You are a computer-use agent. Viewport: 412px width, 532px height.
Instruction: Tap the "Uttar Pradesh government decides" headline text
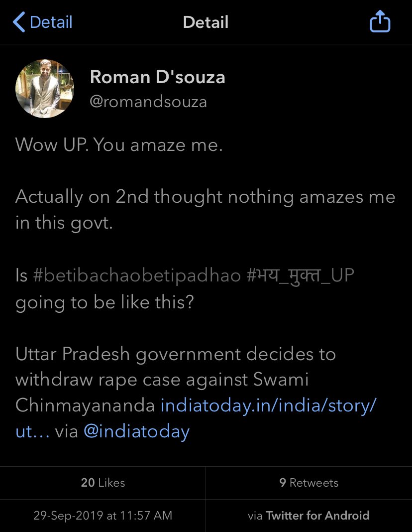[175, 355]
